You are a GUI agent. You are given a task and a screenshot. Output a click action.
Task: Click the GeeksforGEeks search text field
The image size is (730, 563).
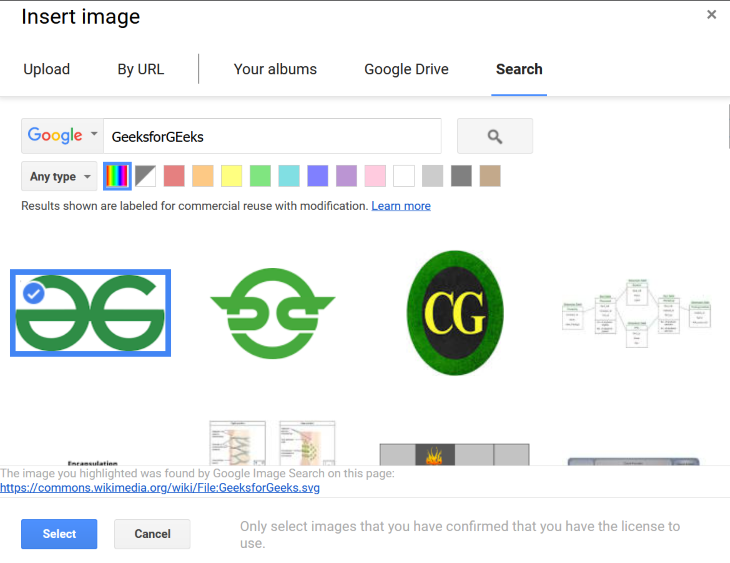click(x=272, y=136)
